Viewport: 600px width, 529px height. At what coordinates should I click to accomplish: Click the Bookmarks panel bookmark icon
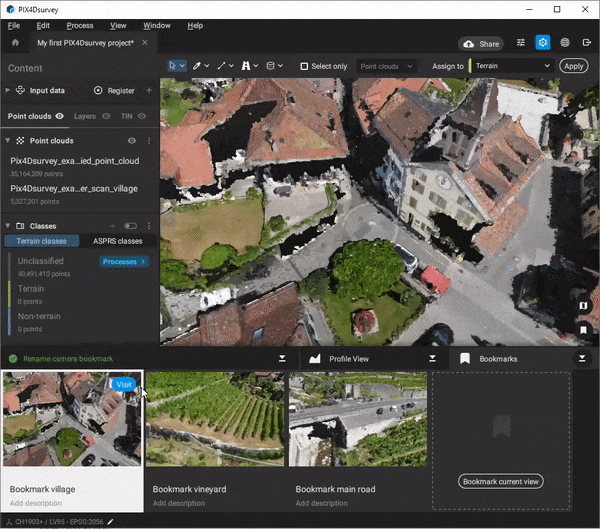(x=465, y=359)
